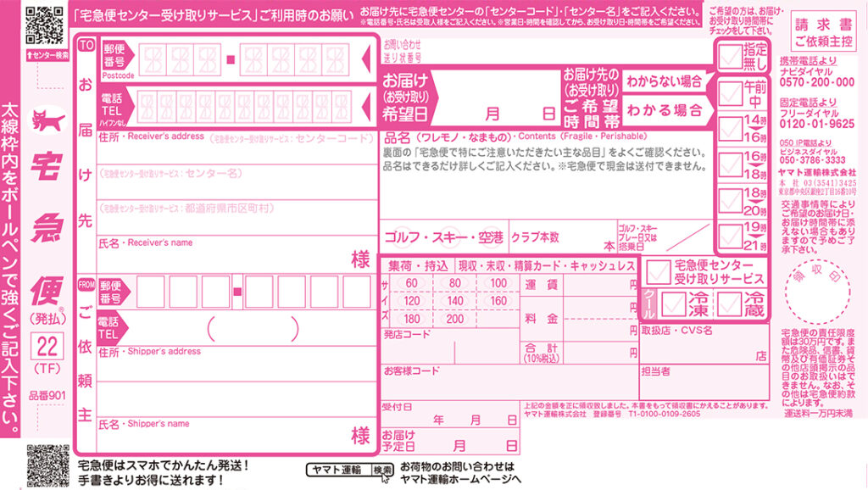
Task: Click the クラブ本数 field
Action: (x=564, y=237)
